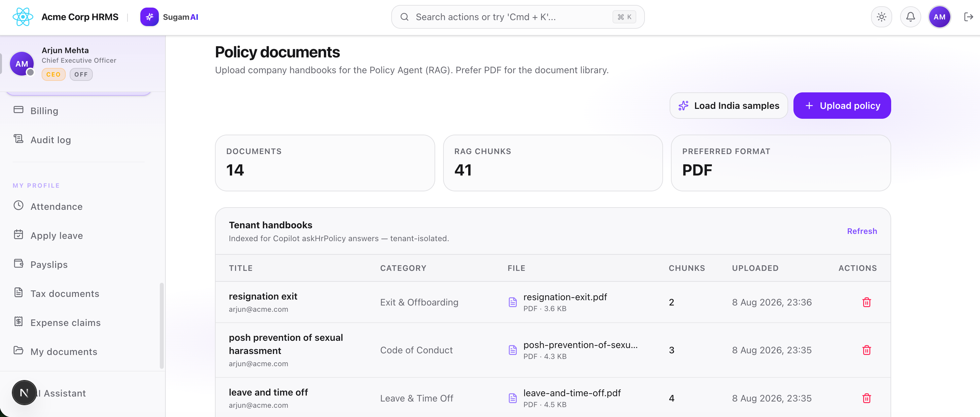Open My documents in the sidebar
Image resolution: width=980 pixels, height=417 pixels.
[x=78, y=351]
